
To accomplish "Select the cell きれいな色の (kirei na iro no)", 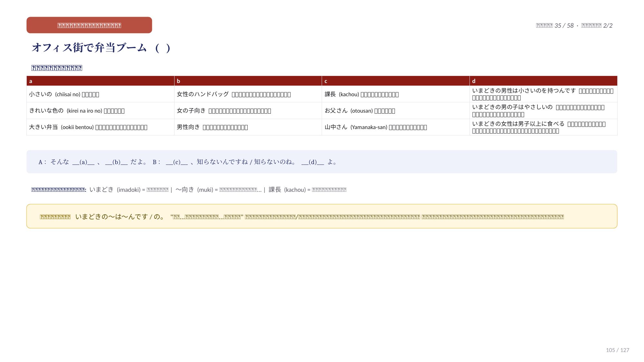I will [x=100, y=111].
